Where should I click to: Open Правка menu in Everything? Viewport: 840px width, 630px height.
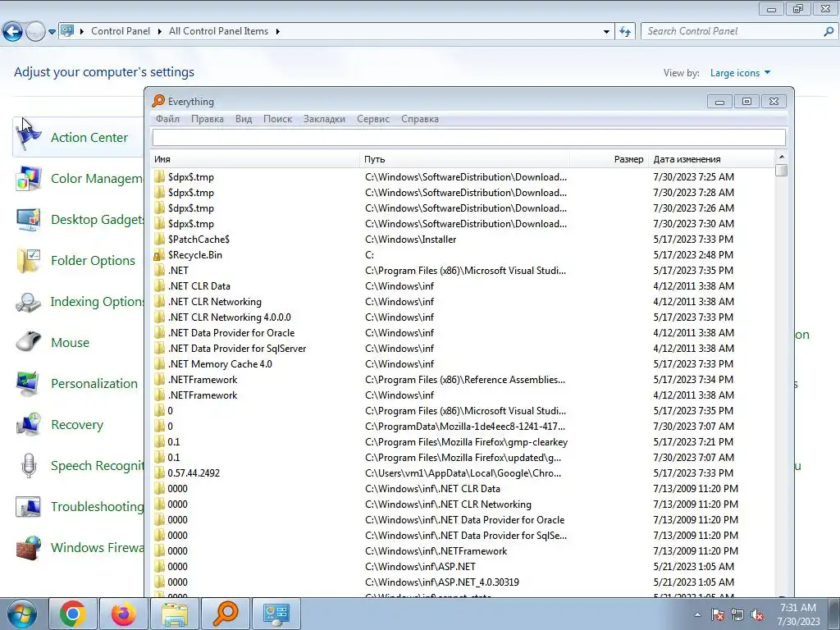coord(208,119)
